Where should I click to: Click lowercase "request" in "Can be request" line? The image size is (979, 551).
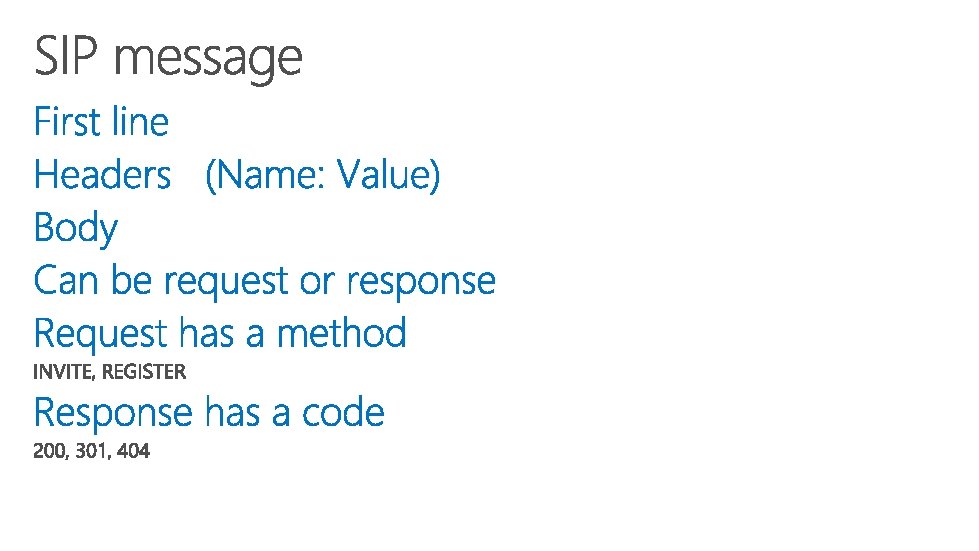(227, 283)
